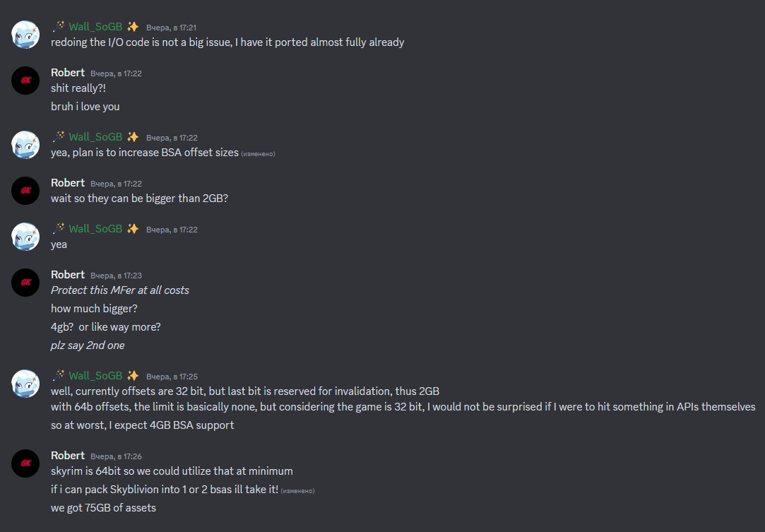Click the message "we got 75GB of assets"
This screenshot has height=532, width=765.
click(103, 507)
